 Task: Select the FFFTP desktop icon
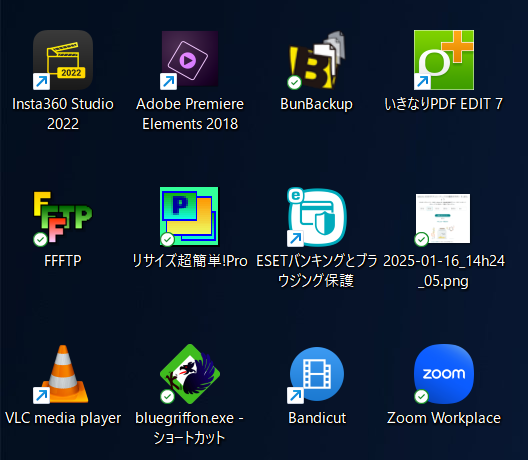(63, 218)
